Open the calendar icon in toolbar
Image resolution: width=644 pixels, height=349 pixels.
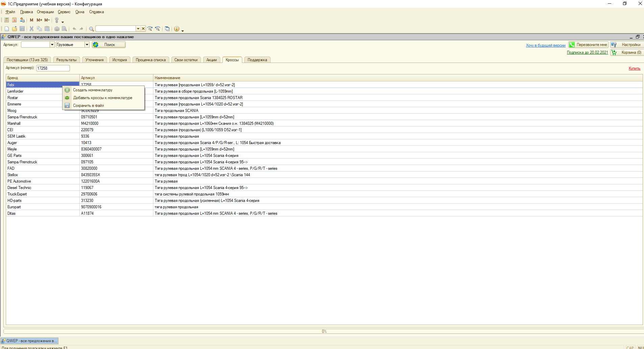15,20
